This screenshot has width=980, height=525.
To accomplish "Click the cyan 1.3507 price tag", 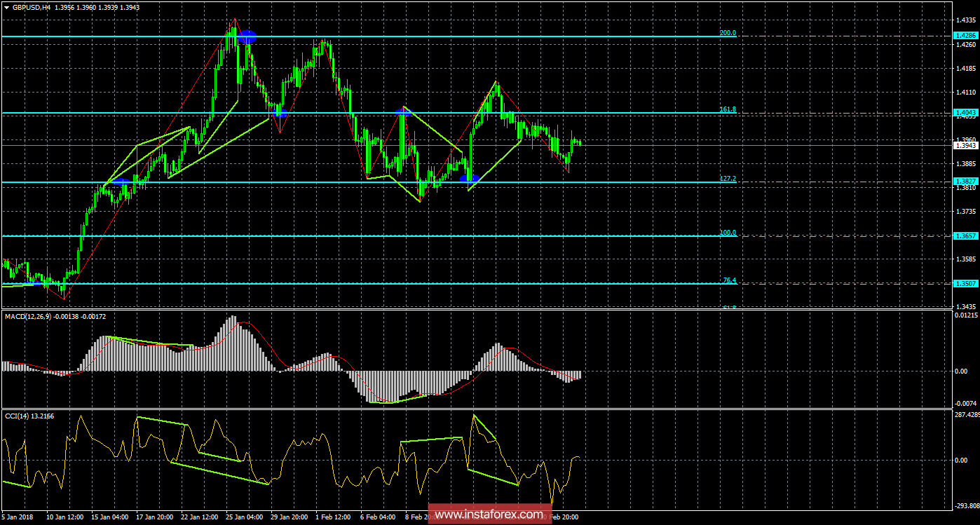I will [965, 283].
